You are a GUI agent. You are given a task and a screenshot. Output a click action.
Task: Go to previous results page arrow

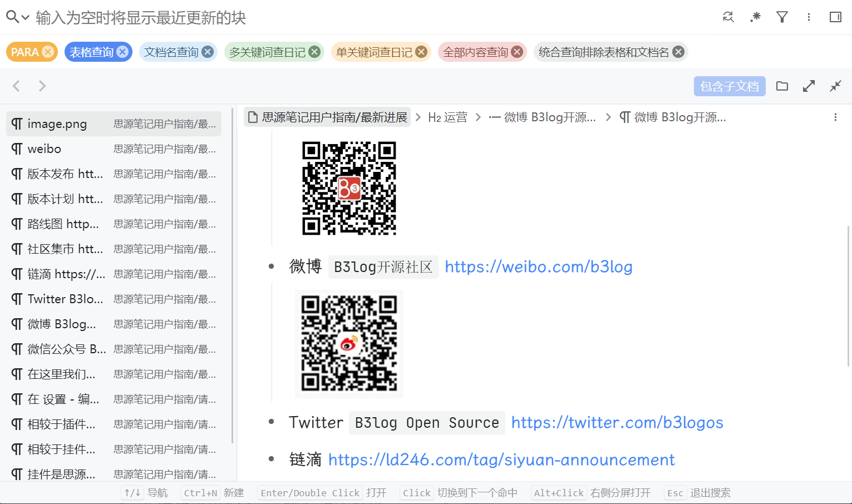(16, 86)
